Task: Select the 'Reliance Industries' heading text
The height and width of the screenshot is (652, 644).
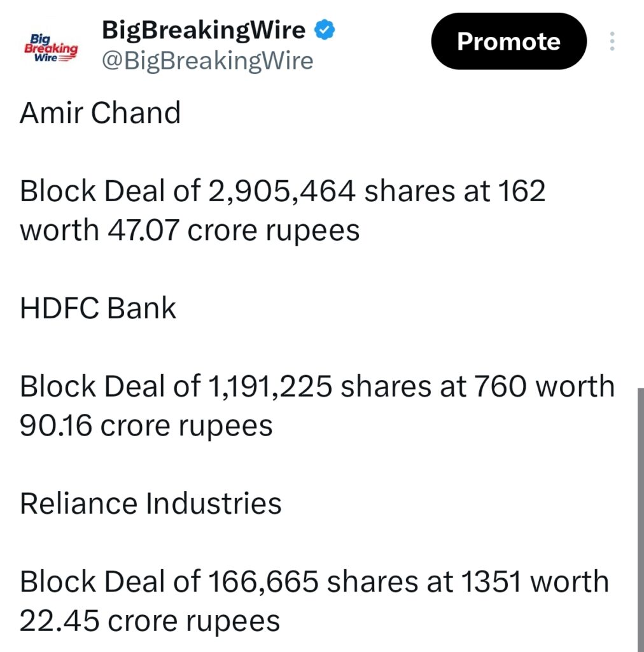Action: (151, 504)
